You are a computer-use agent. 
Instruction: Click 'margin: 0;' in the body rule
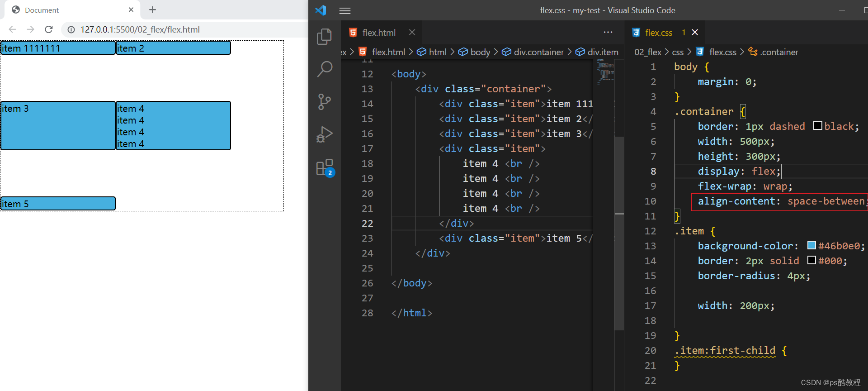[727, 81]
